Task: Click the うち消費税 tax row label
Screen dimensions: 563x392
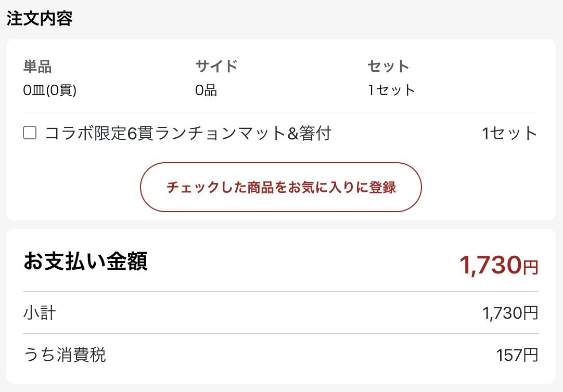Action: click(x=65, y=355)
